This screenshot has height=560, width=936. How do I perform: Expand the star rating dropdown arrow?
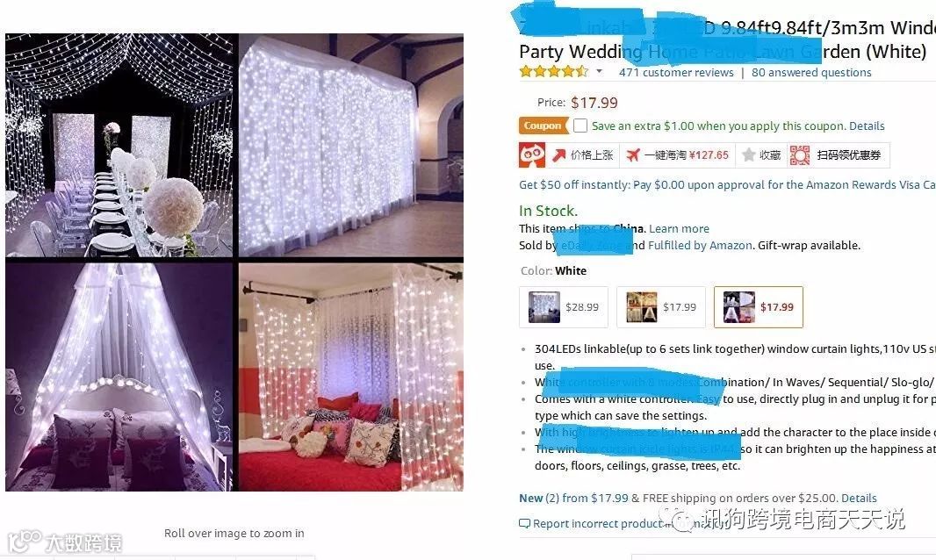(x=600, y=72)
